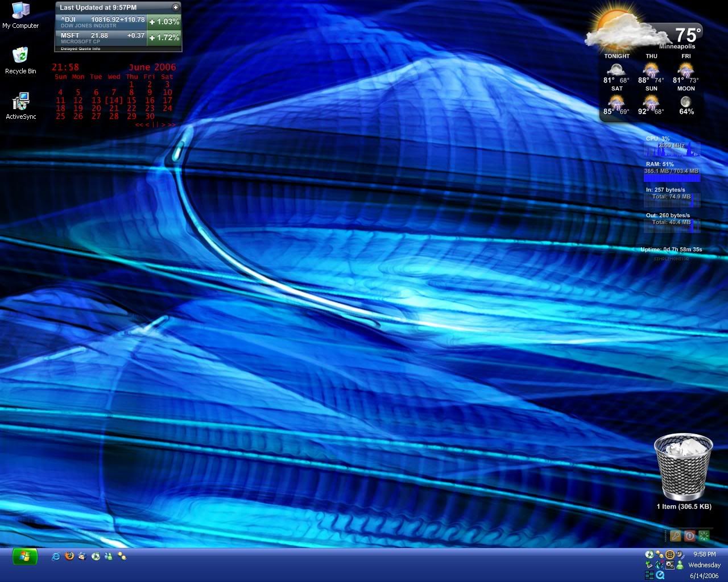The width and height of the screenshot is (728, 582).
Task: Select the ^DJI Dow Jones row
Action: pos(102,22)
